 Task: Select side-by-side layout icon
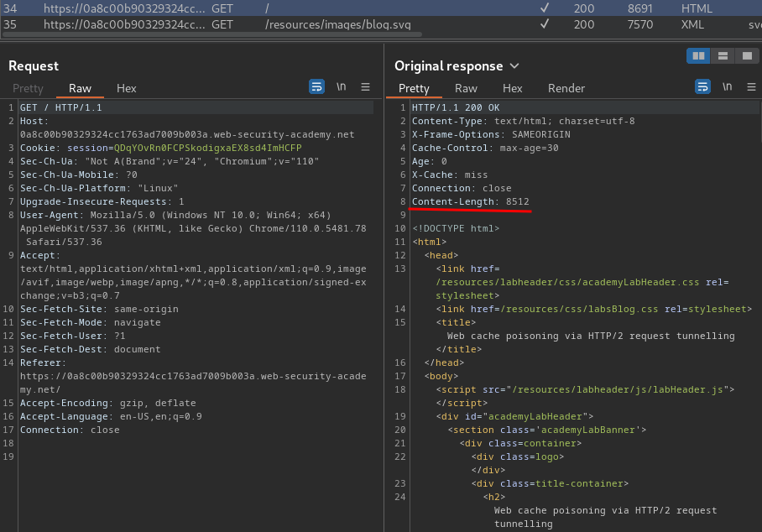click(698, 56)
